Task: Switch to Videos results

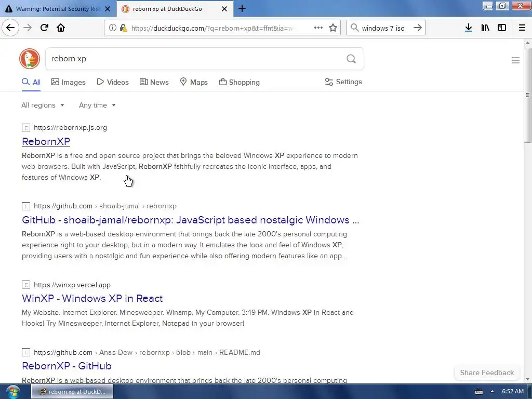Action: pyautogui.click(x=113, y=82)
